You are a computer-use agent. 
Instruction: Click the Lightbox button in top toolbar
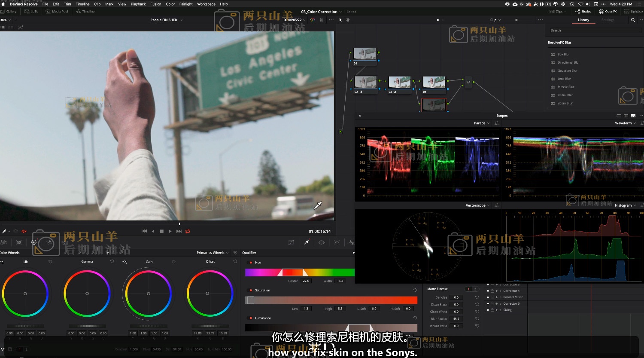(x=634, y=12)
